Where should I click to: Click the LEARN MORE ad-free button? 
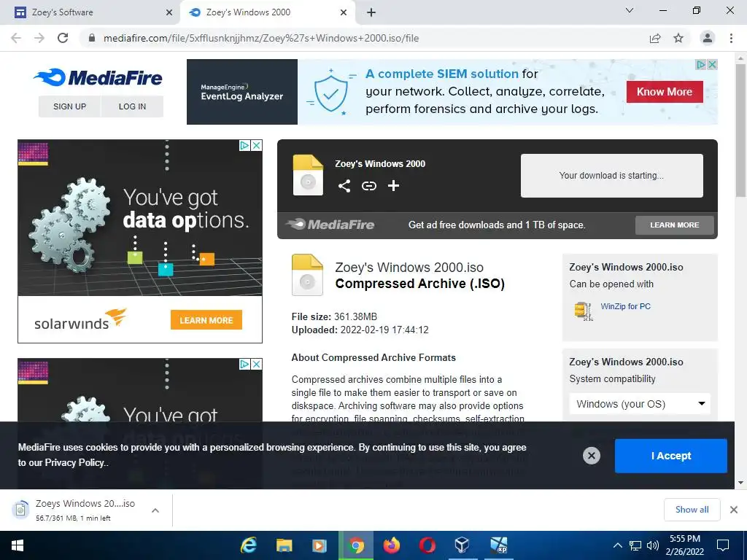coord(675,225)
